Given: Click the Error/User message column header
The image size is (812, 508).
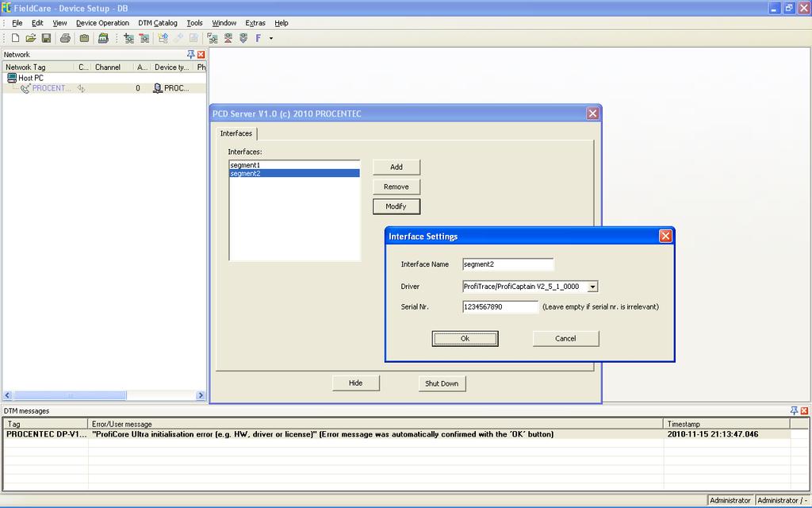Looking at the screenshot, I should pyautogui.click(x=376, y=424).
